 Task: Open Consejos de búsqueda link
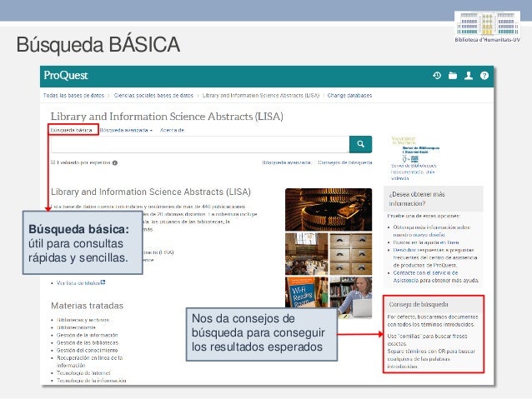click(345, 162)
